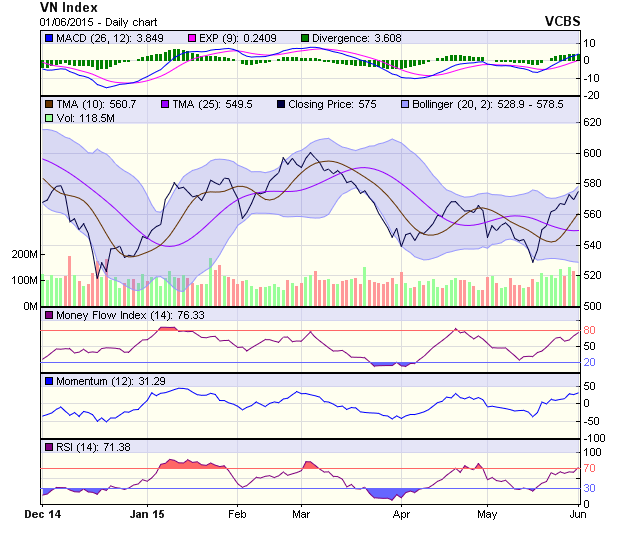
Task: Click the light green Vol legend swatch
Action: (x=49, y=118)
